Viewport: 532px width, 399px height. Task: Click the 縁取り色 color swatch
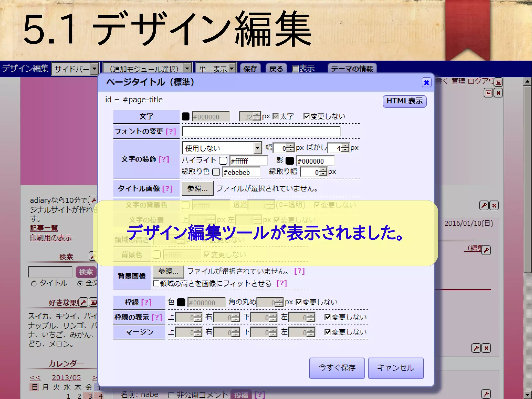[216, 172]
